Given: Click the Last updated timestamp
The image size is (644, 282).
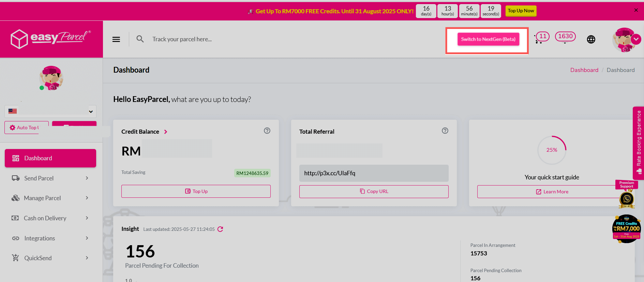Looking at the screenshot, I should (179, 229).
